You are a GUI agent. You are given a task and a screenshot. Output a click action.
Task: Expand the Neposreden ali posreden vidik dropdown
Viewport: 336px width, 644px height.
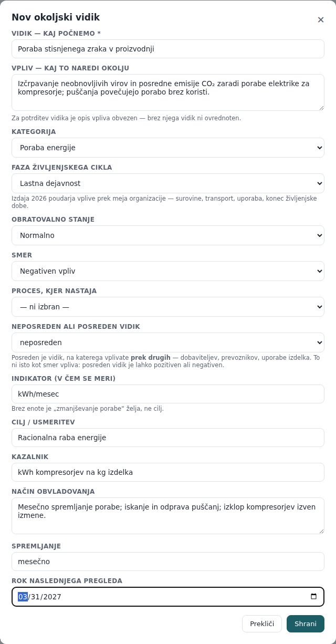tap(168, 342)
